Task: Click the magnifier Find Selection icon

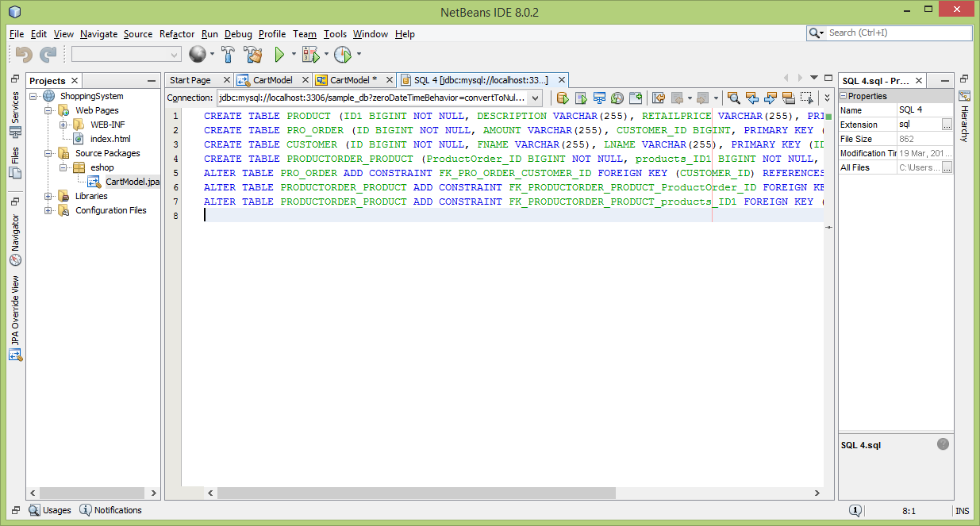Action: point(733,98)
